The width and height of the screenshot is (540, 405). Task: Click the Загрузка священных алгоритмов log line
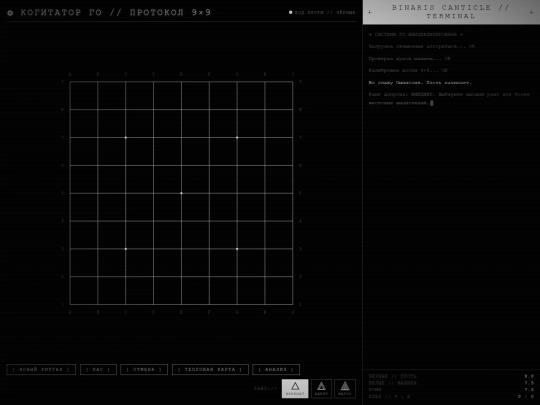coord(422,46)
